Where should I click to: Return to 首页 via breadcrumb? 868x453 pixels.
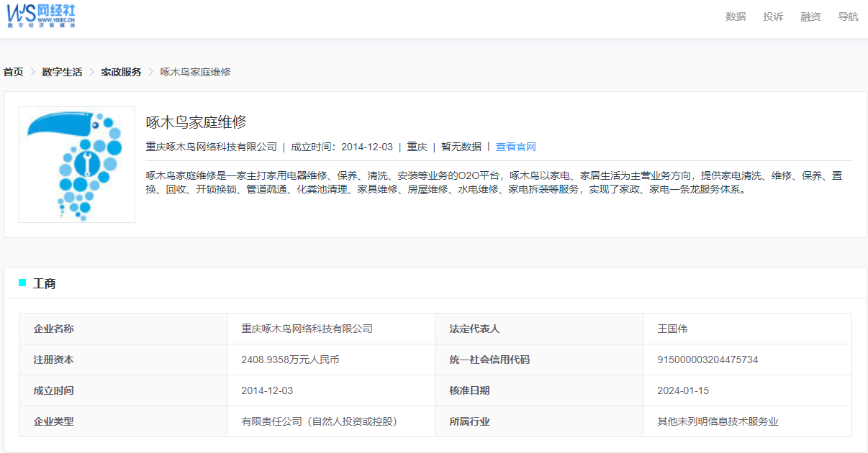14,72
